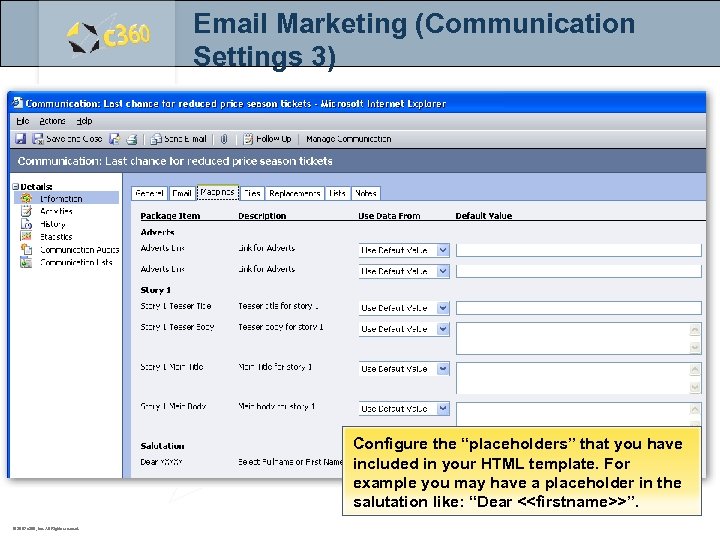The width and height of the screenshot is (720, 540).
Task: Open the Actions menu
Action: pyautogui.click(x=52, y=121)
